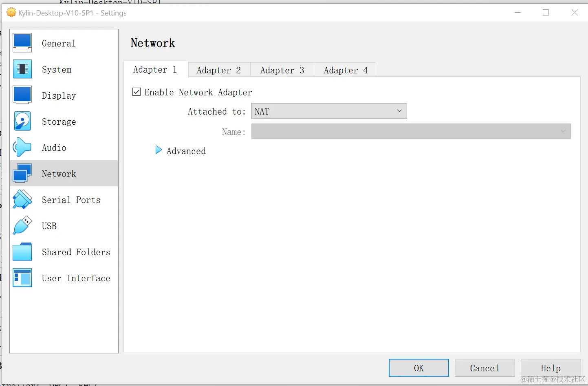
Task: Click the Display screen icon
Action: tap(22, 95)
